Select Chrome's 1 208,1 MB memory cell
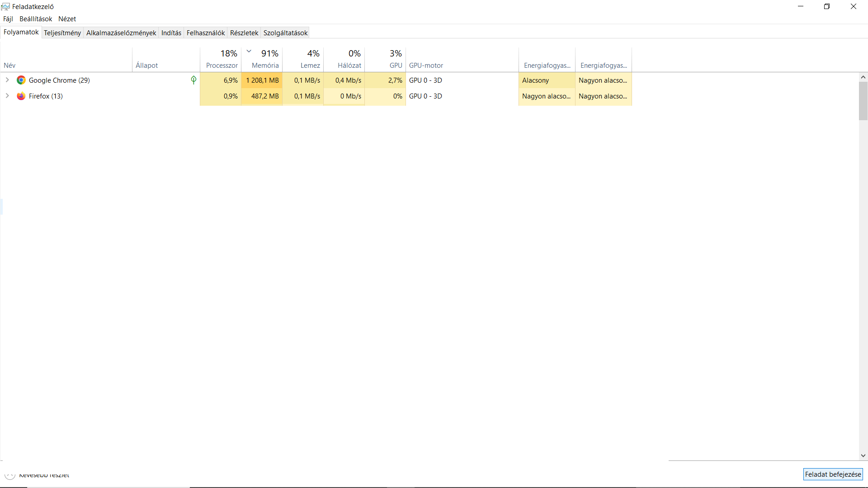 coord(262,80)
